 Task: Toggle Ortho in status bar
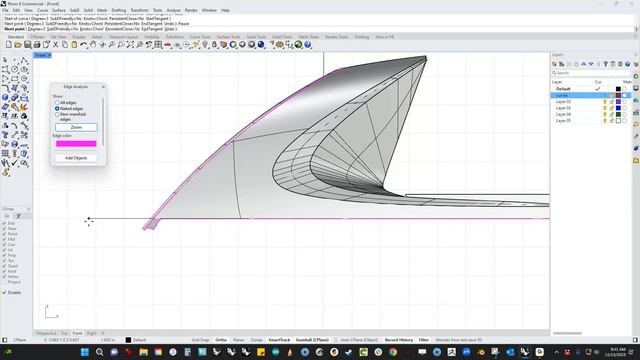click(x=221, y=340)
